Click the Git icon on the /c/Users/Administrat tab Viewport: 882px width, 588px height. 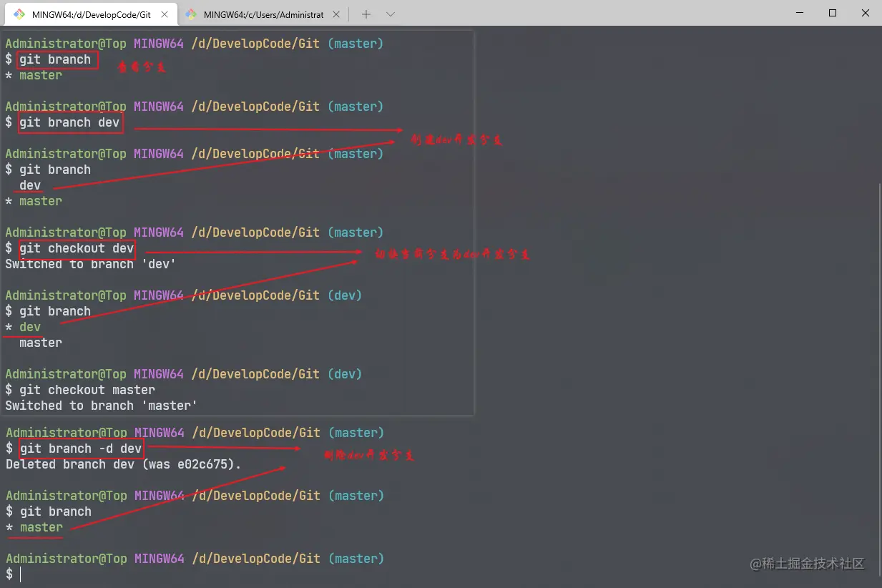191,14
